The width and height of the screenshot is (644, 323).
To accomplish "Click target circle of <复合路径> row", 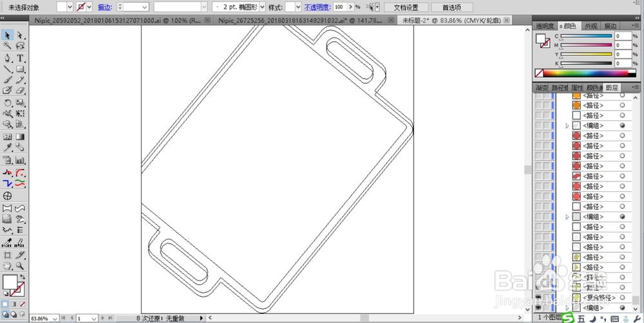I will coord(622,297).
